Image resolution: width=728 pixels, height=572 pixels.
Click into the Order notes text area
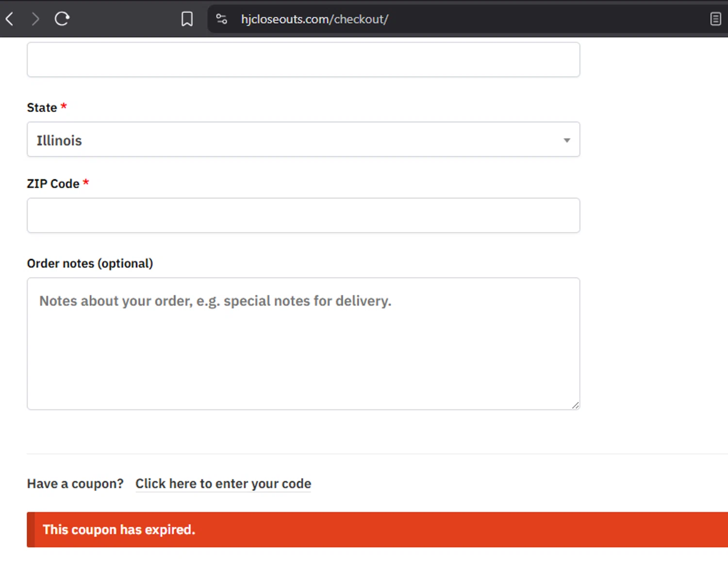(303, 343)
